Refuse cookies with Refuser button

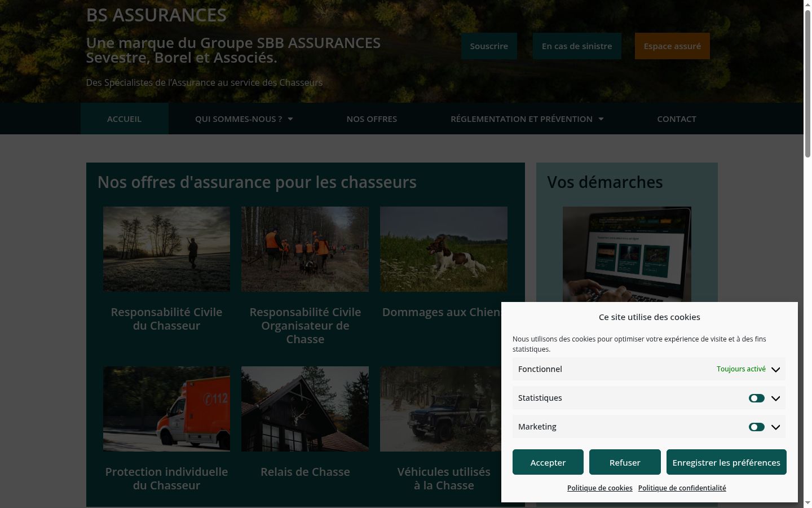point(625,462)
